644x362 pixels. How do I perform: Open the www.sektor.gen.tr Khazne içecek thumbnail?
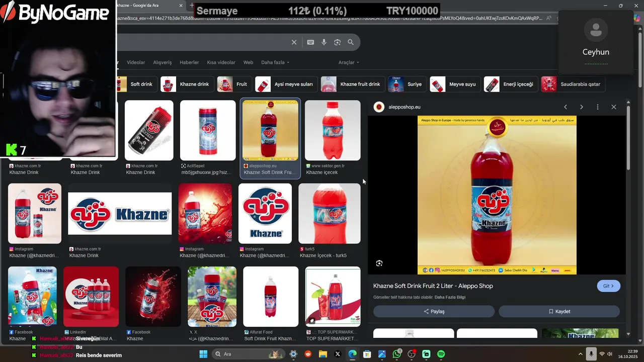point(333,130)
